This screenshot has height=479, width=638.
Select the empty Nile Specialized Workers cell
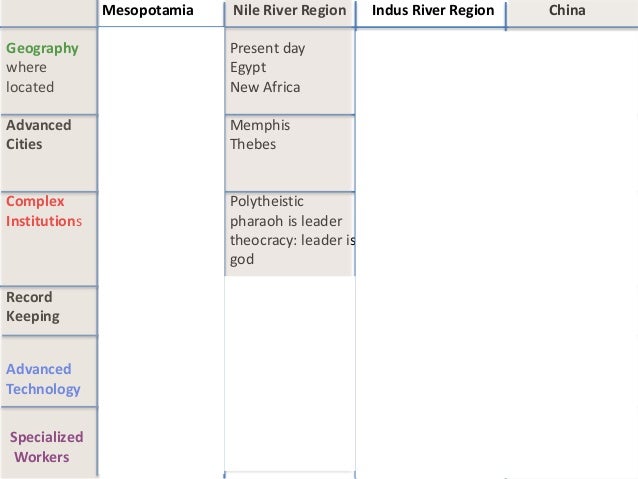[x=290, y=442]
